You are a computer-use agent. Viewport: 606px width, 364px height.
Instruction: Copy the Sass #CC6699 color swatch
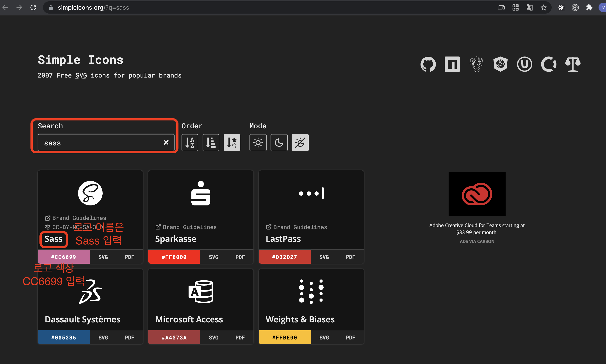(64, 257)
